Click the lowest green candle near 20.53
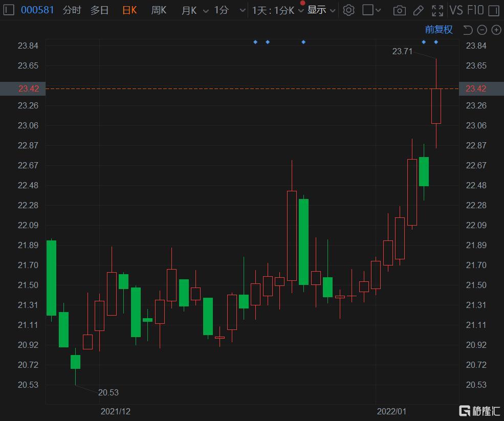504x421 pixels. pyautogui.click(x=76, y=362)
